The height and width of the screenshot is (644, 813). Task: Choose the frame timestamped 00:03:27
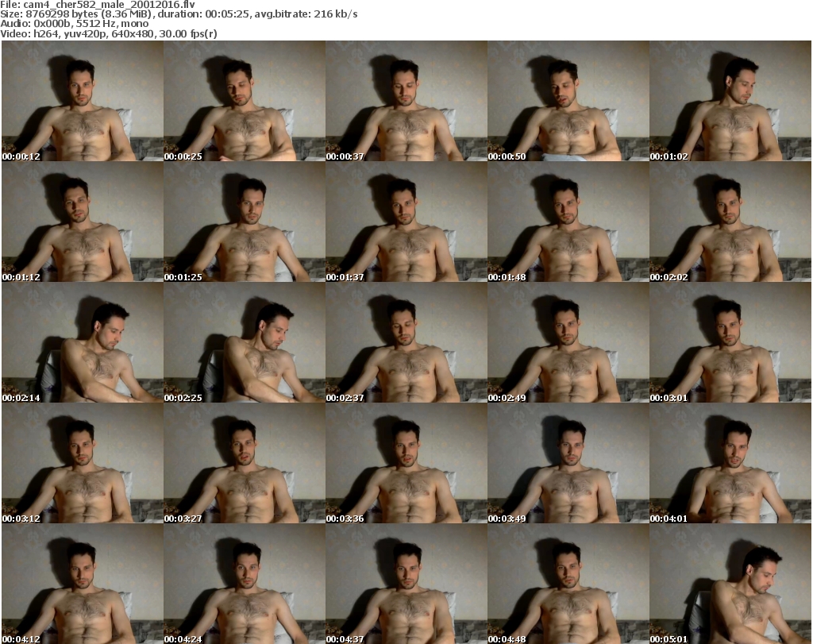[x=245, y=463]
